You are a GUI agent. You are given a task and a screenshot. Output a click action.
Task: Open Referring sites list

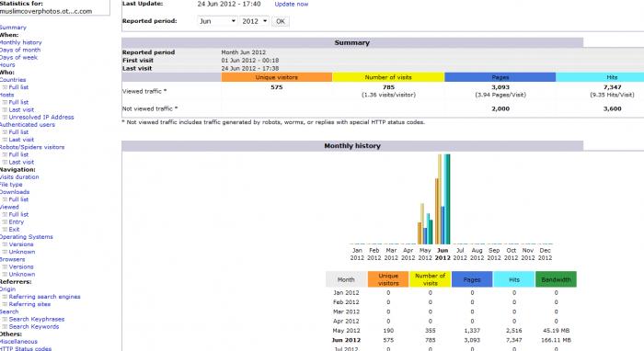tap(29, 304)
